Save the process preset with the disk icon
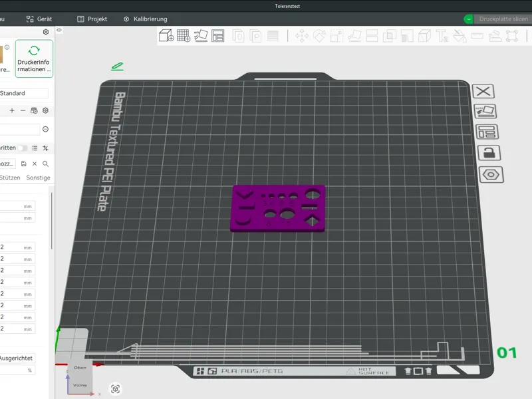Image resolution: width=532 pixels, height=399 pixels. coord(24,164)
